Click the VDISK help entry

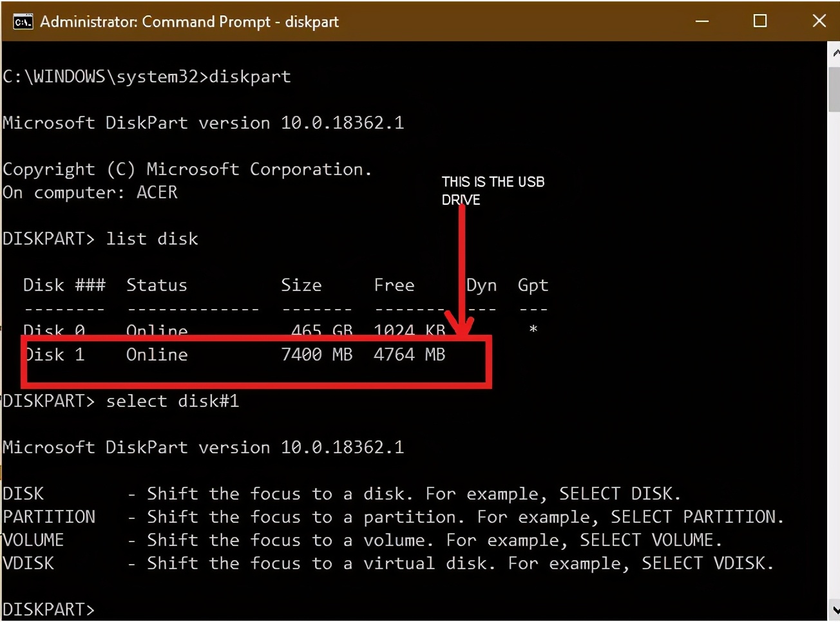[x=28, y=563]
